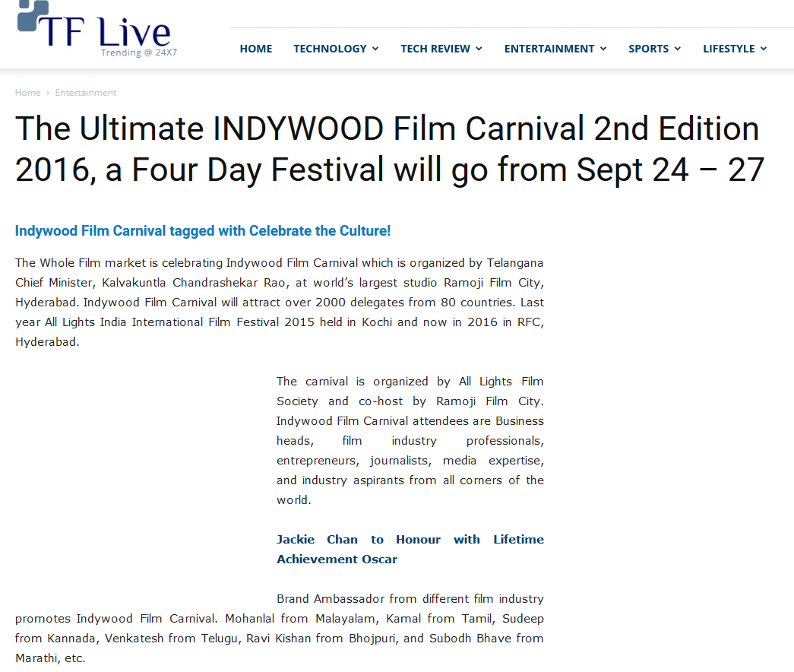This screenshot has width=794, height=672.
Task: Go to the ENTERTAINMENT menu label
Action: click(549, 49)
